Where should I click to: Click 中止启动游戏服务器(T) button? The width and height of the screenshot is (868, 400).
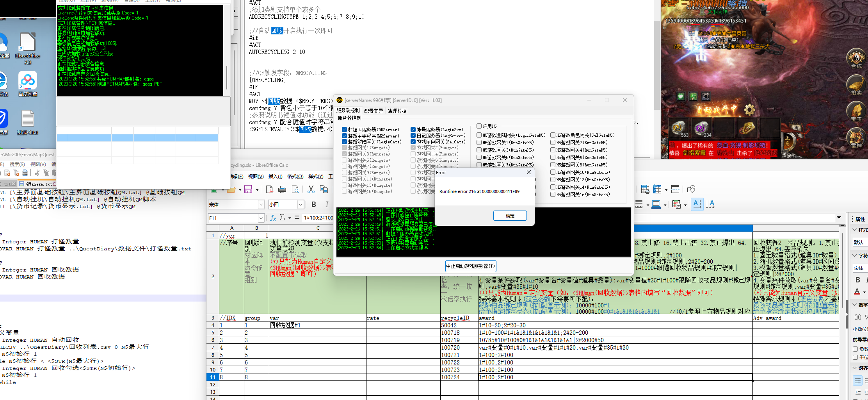click(x=470, y=266)
